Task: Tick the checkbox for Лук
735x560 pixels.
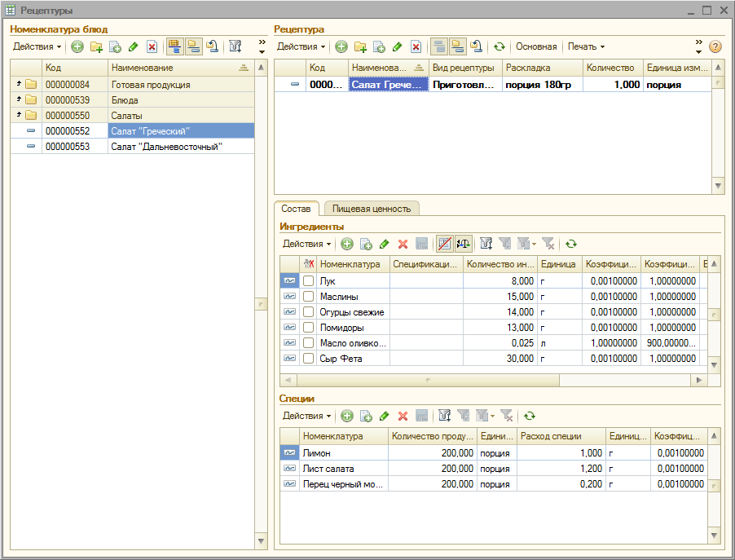Action: (x=309, y=281)
